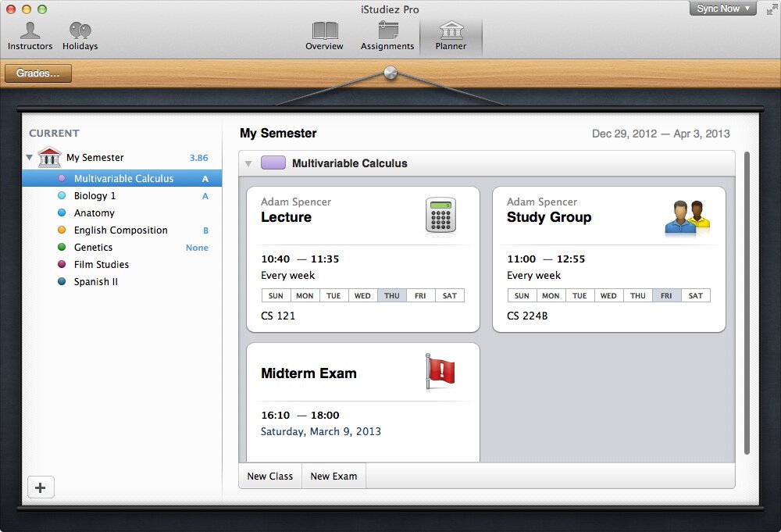Image resolution: width=781 pixels, height=532 pixels.
Task: Toggle FRI in the Lecture card
Action: (x=421, y=295)
